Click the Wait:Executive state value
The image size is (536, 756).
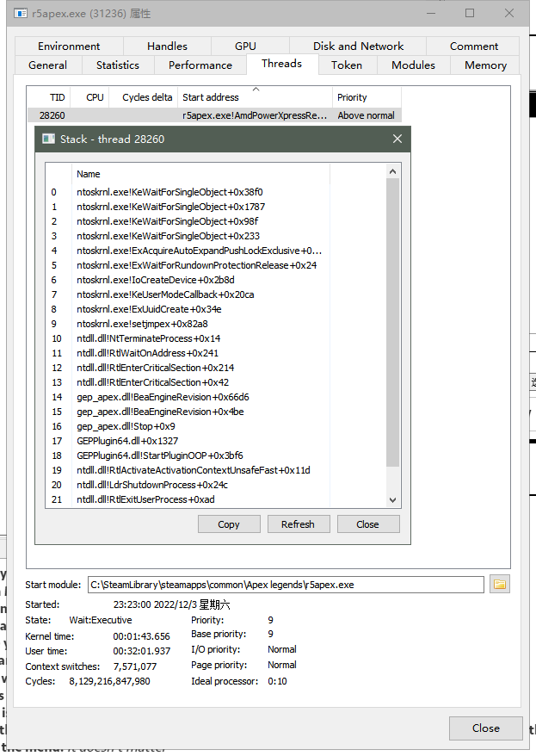pyautogui.click(x=100, y=620)
